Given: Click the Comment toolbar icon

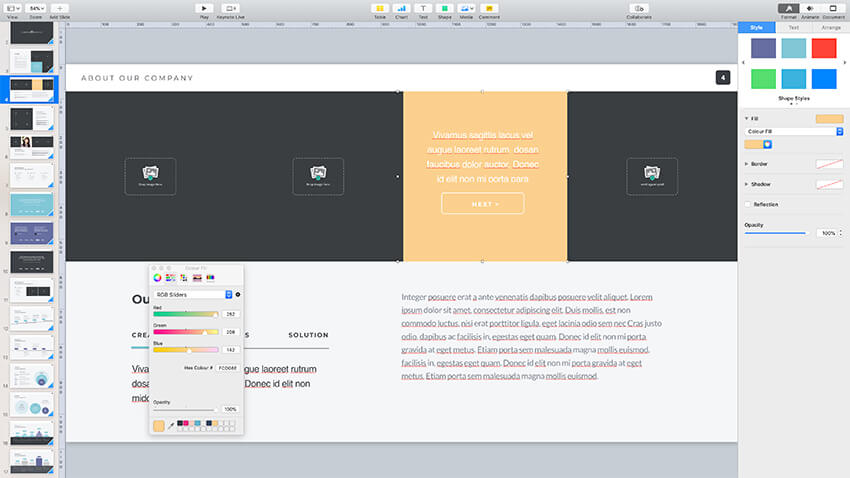Looking at the screenshot, I should click(x=489, y=8).
